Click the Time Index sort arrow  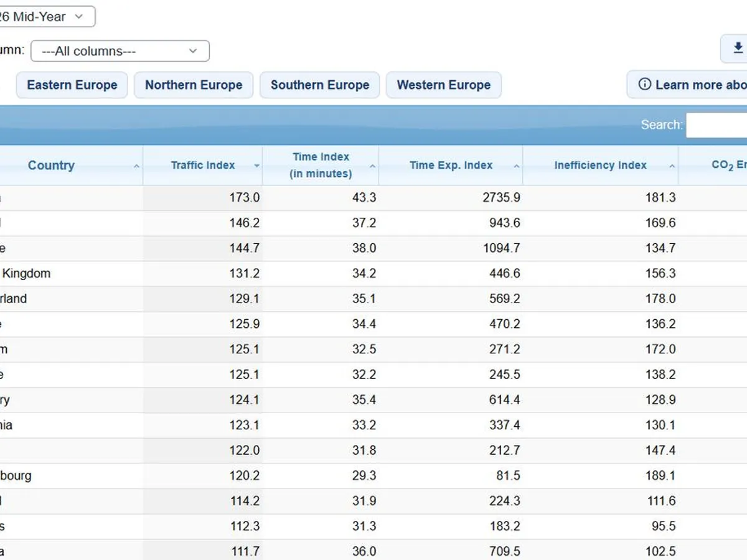coord(373,166)
